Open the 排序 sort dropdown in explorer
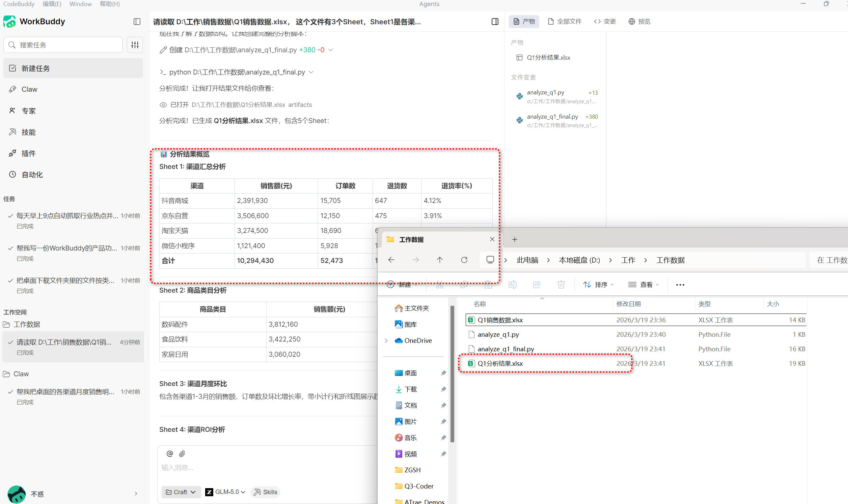 click(598, 285)
